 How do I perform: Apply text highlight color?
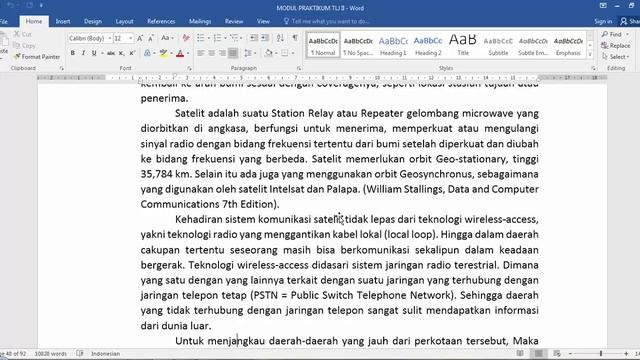pos(163,53)
